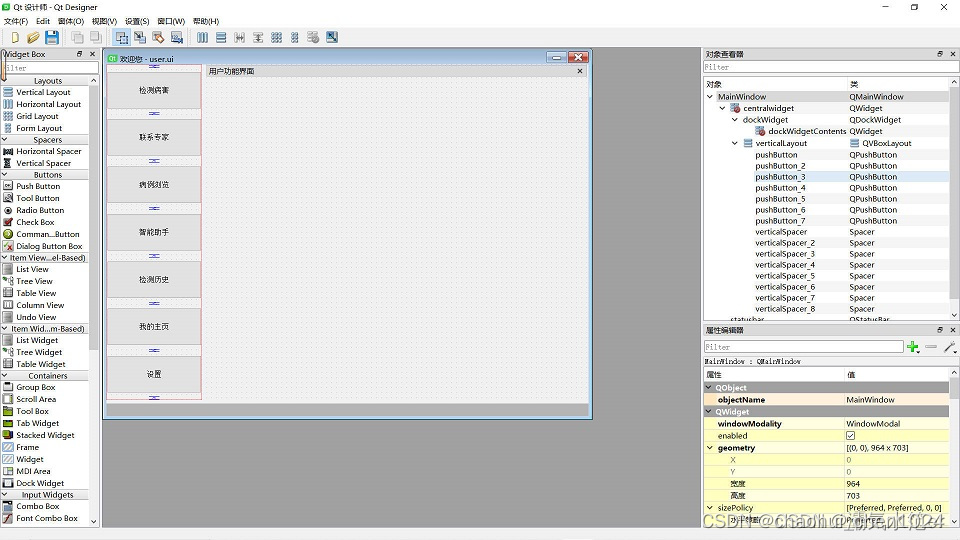Open the 窗口(W) menu
Viewport: 960px width, 540px height.
[171, 21]
